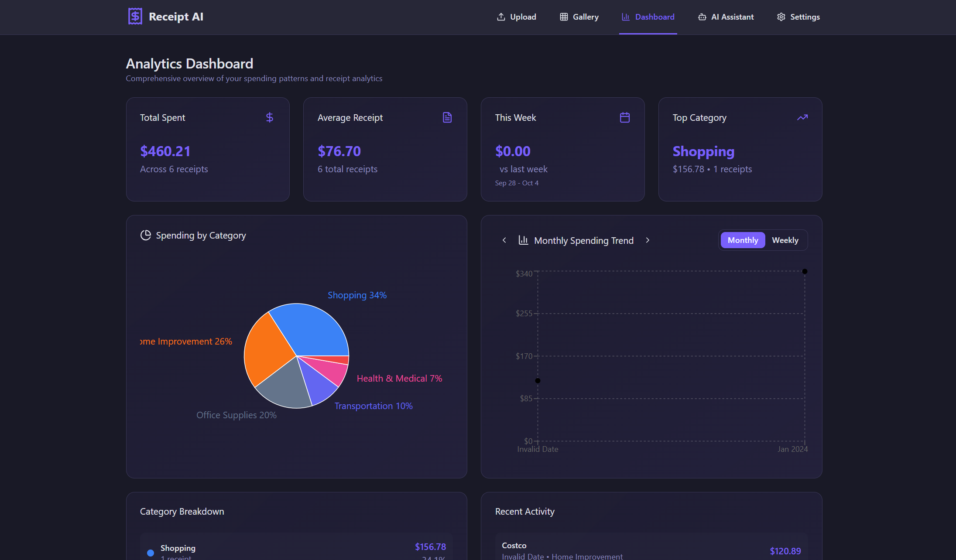
Task: Click the pie chart icon beside Spending by Category
Action: tap(145, 235)
